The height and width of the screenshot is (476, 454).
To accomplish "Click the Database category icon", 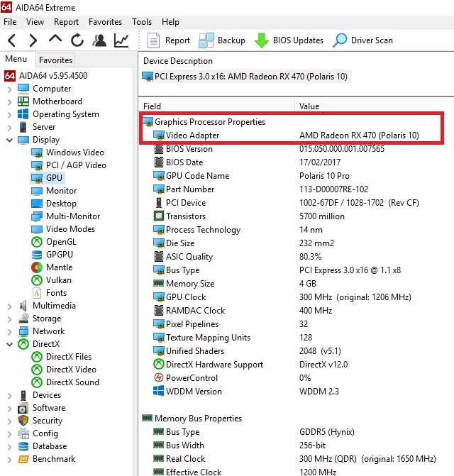I will (23, 446).
